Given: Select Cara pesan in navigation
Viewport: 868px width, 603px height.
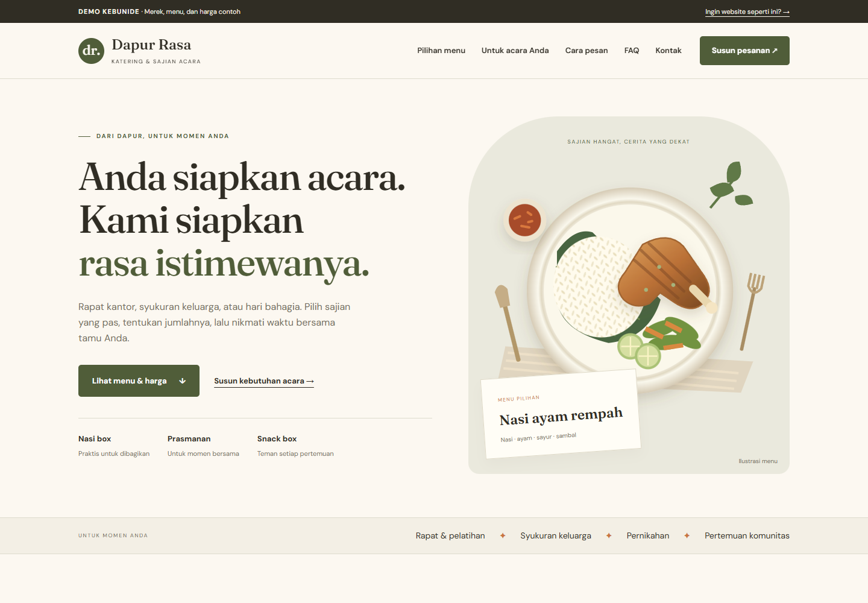Looking at the screenshot, I should (x=587, y=51).
